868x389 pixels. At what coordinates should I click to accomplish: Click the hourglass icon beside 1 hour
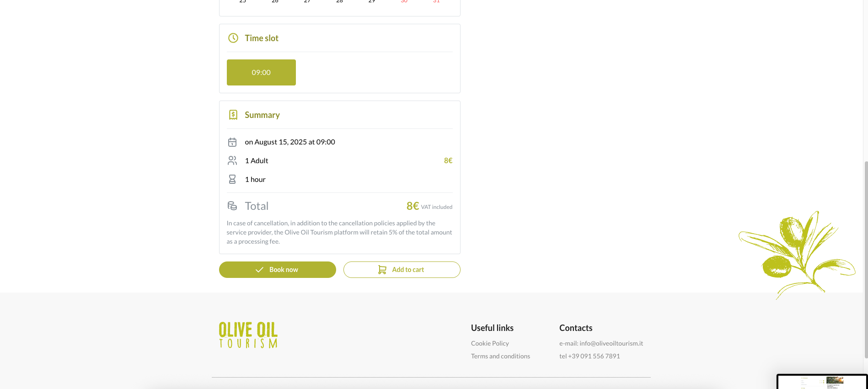tap(232, 179)
